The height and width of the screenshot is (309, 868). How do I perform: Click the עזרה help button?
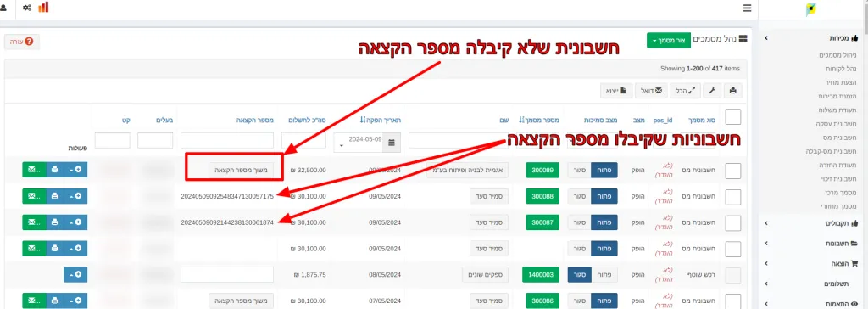[21, 42]
